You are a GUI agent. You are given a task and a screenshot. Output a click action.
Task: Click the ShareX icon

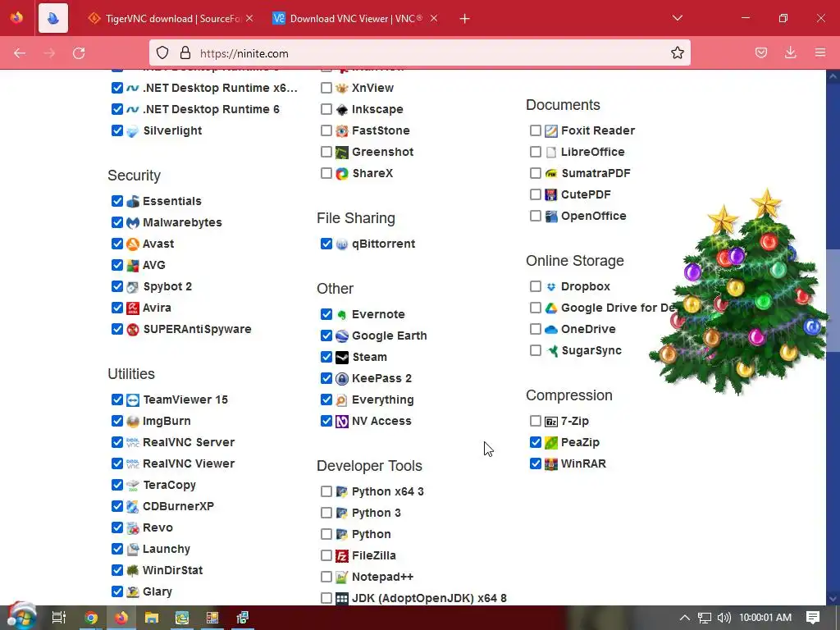click(342, 174)
